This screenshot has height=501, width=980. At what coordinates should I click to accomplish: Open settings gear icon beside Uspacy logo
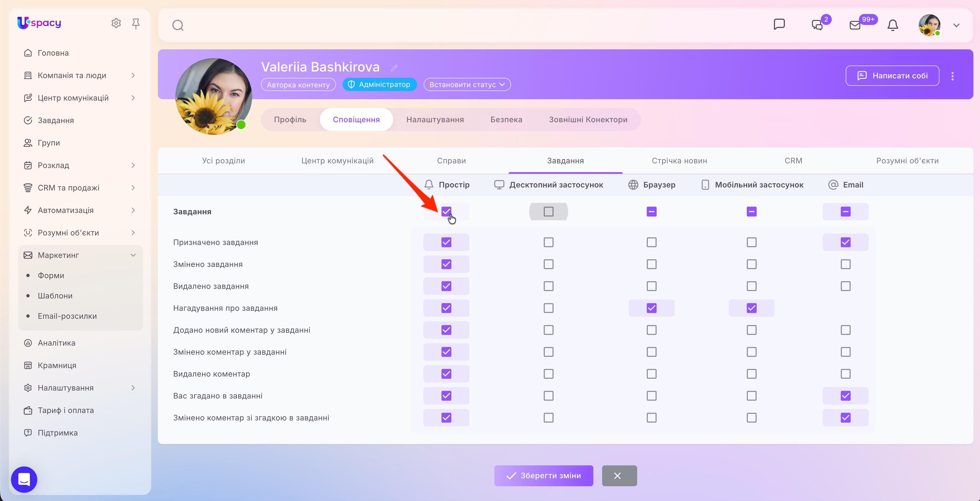[x=116, y=23]
